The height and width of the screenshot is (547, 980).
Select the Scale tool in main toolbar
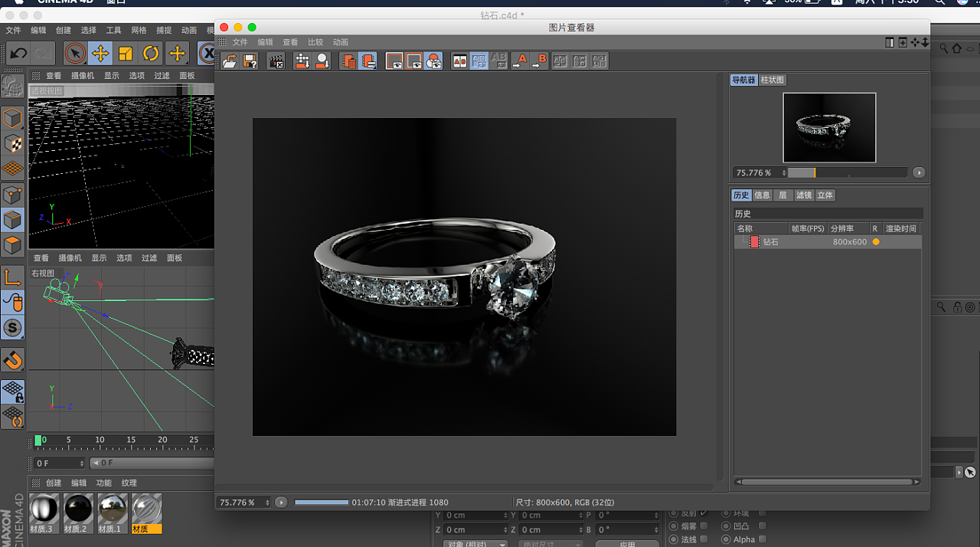pos(126,53)
